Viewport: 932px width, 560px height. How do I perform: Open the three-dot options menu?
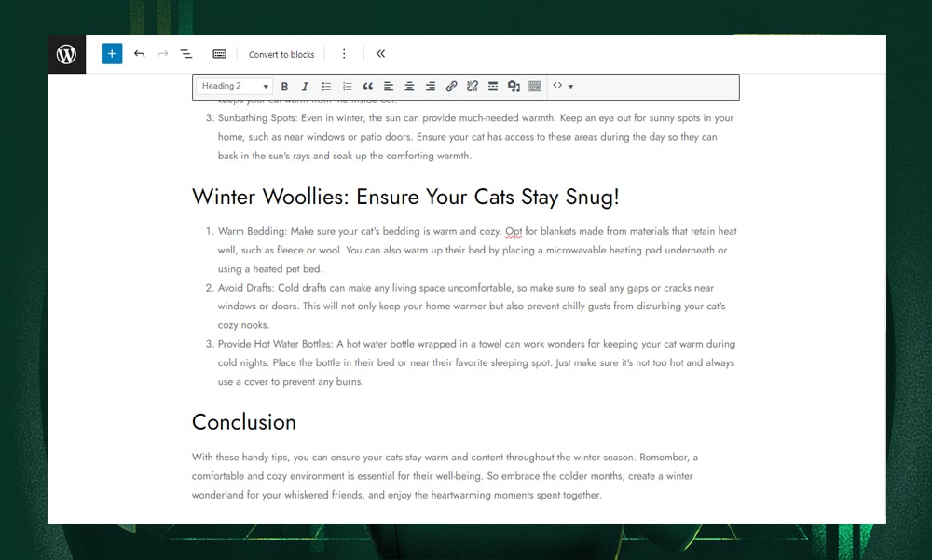tap(344, 54)
